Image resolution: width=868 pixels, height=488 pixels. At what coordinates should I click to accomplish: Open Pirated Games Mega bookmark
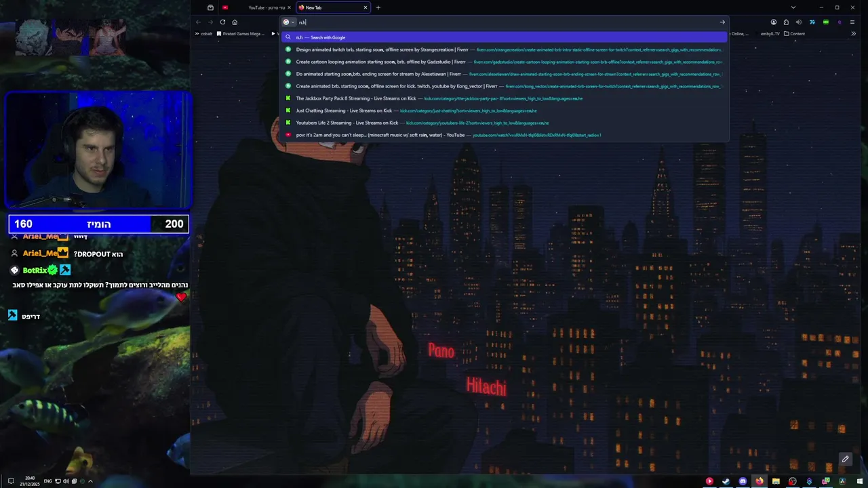point(241,34)
